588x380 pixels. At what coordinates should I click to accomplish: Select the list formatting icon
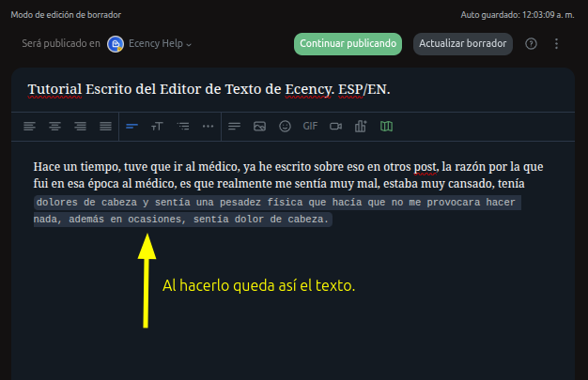click(x=183, y=127)
